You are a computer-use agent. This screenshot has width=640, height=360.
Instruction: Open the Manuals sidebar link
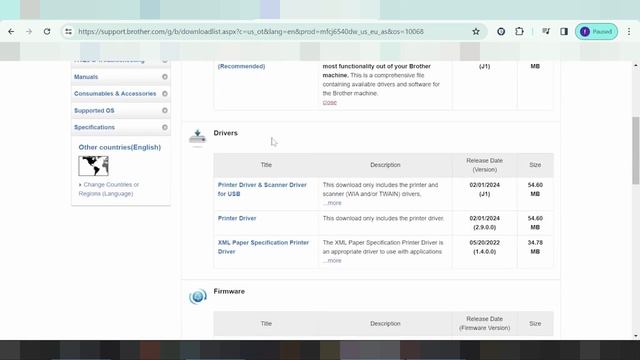tap(86, 77)
